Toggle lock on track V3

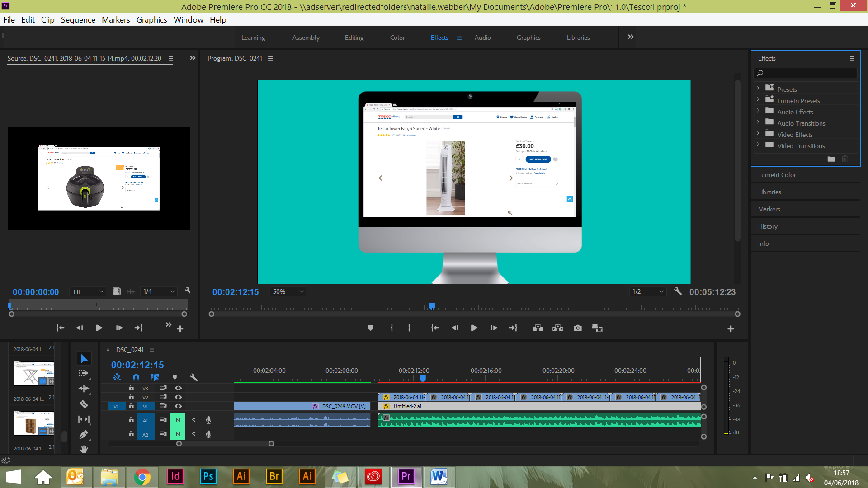pos(131,388)
